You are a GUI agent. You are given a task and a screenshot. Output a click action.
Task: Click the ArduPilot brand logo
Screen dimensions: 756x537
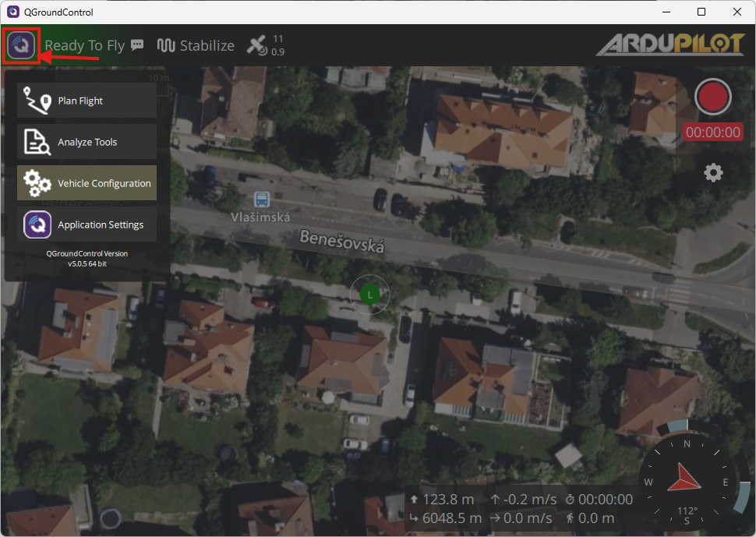(x=670, y=44)
